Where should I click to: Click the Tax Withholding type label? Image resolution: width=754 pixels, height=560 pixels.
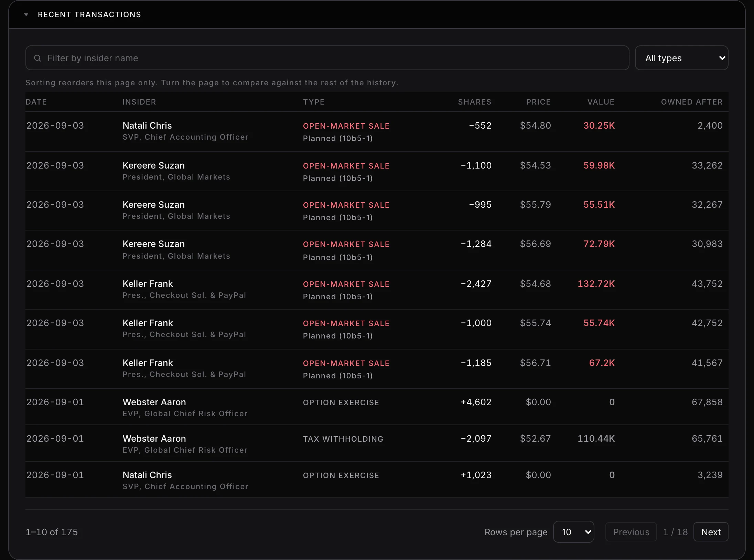[343, 439]
